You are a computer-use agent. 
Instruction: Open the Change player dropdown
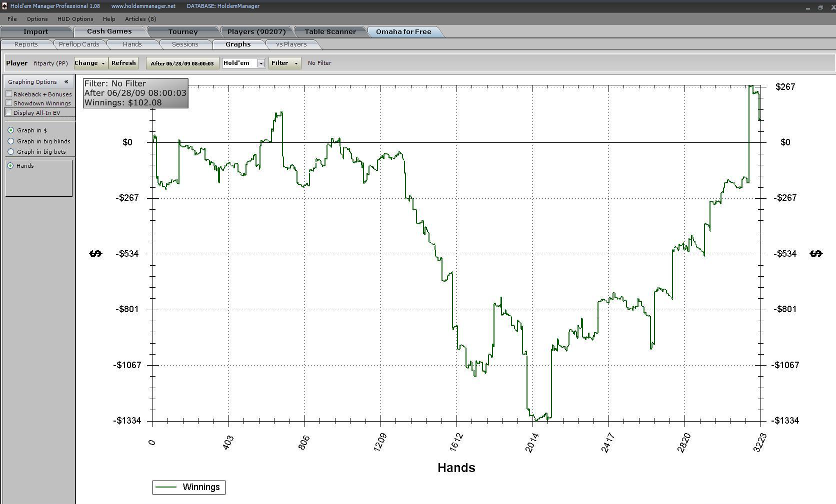pos(90,63)
